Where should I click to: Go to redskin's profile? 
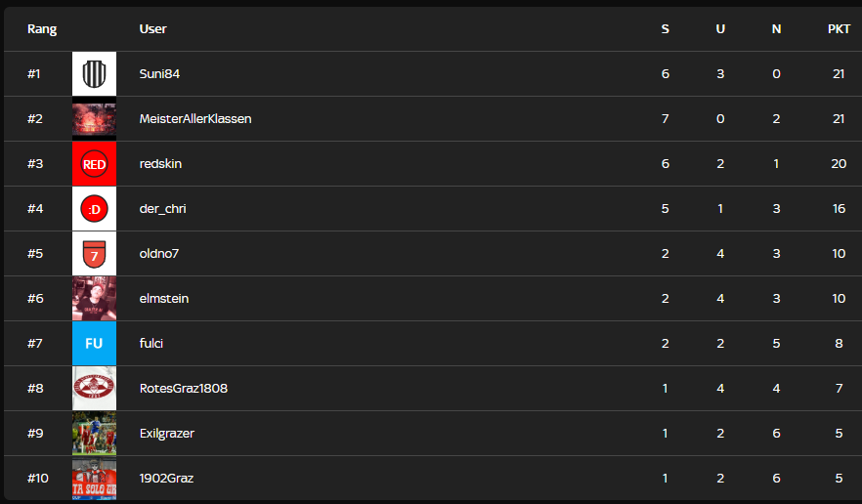click(160, 164)
